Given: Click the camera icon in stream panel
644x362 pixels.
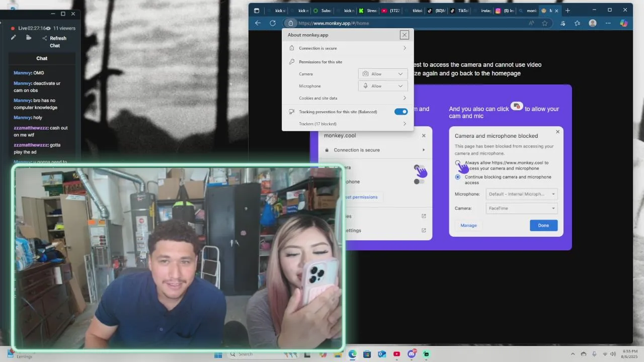Looking at the screenshot, I should tap(29, 38).
